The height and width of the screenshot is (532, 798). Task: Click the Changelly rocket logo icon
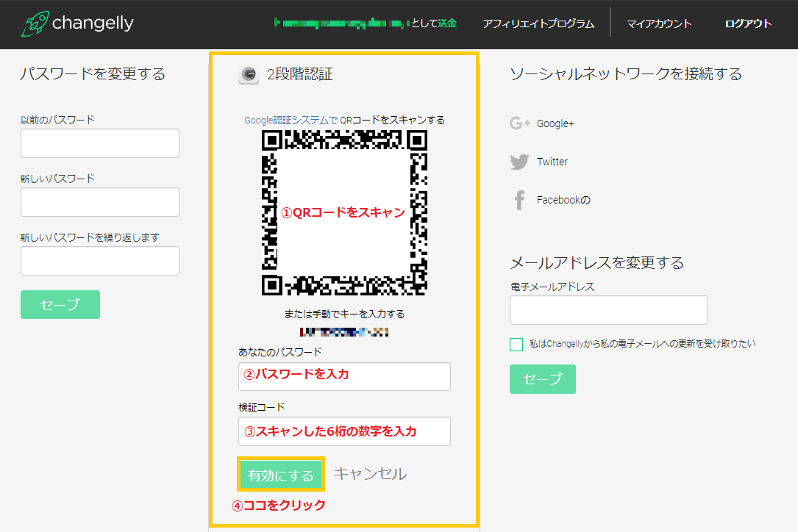click(35, 24)
